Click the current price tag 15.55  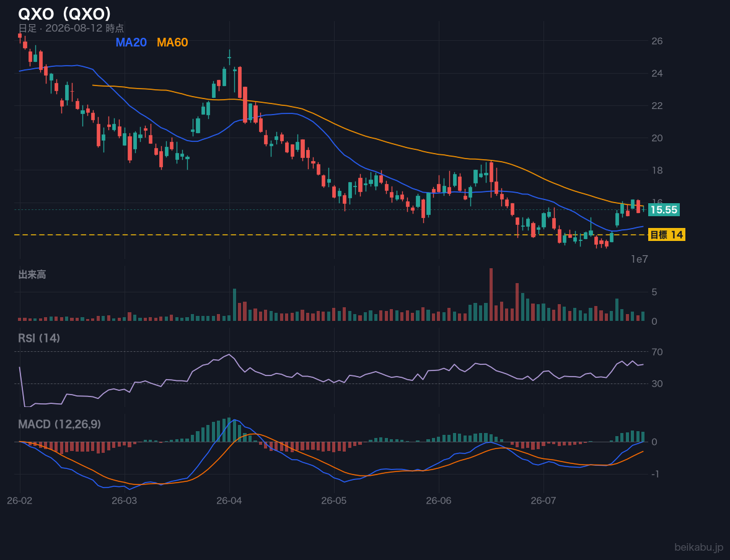click(x=664, y=210)
